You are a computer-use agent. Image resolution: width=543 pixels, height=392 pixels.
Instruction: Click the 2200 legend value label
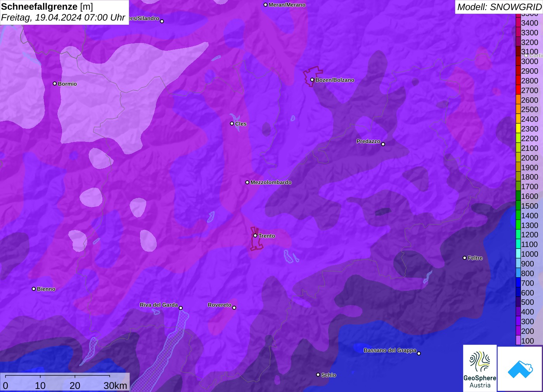(x=529, y=138)
